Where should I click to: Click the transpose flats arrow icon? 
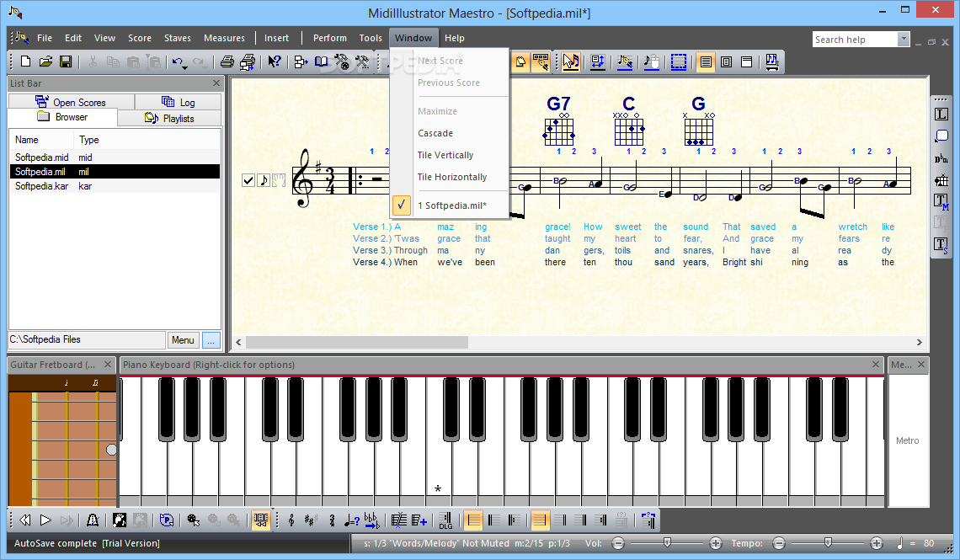[371, 520]
